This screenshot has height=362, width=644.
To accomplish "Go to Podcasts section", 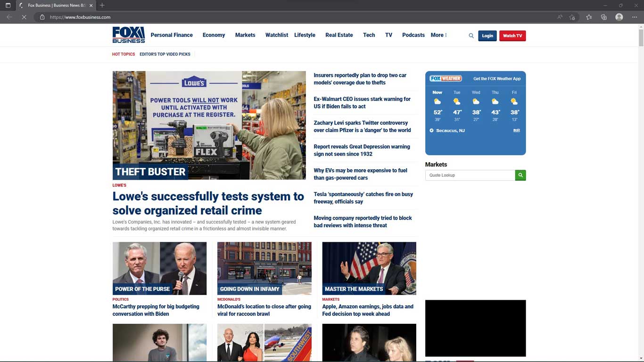I will coord(413,35).
